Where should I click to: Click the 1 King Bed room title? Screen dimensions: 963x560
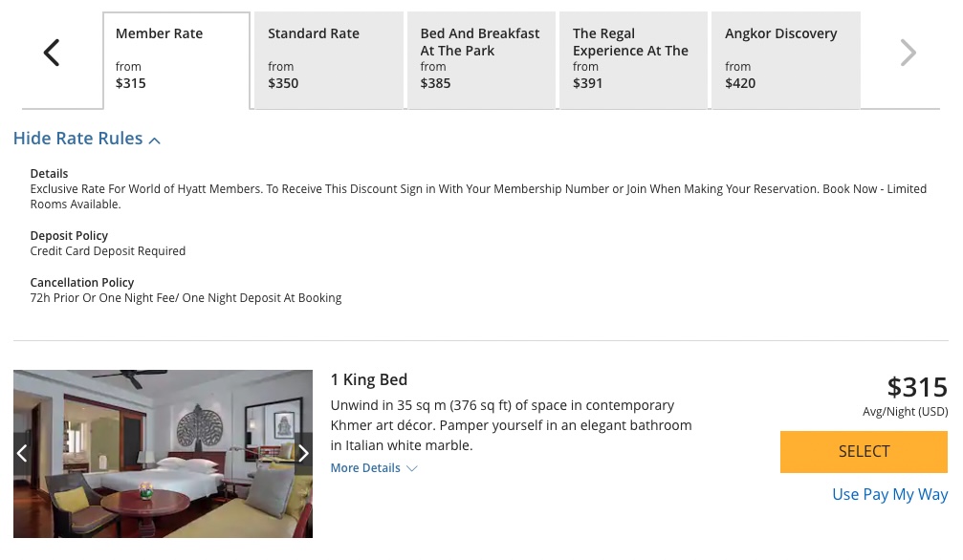[369, 379]
